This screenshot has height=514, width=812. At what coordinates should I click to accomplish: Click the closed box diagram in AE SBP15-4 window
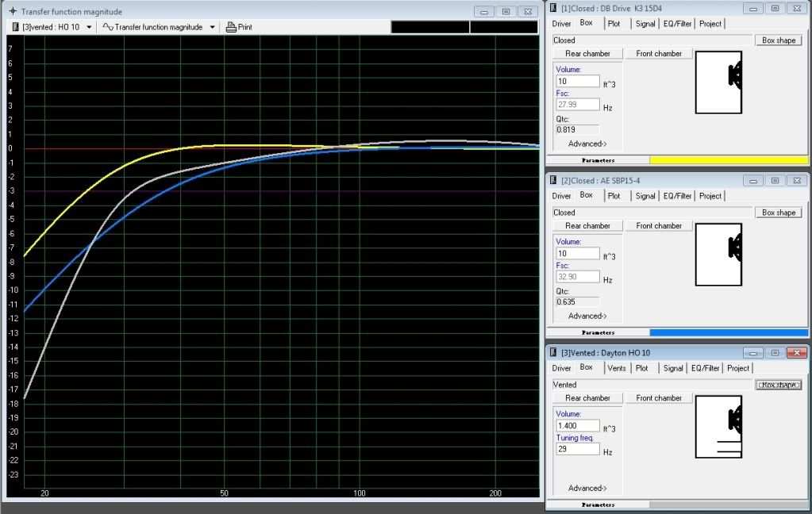tap(719, 255)
